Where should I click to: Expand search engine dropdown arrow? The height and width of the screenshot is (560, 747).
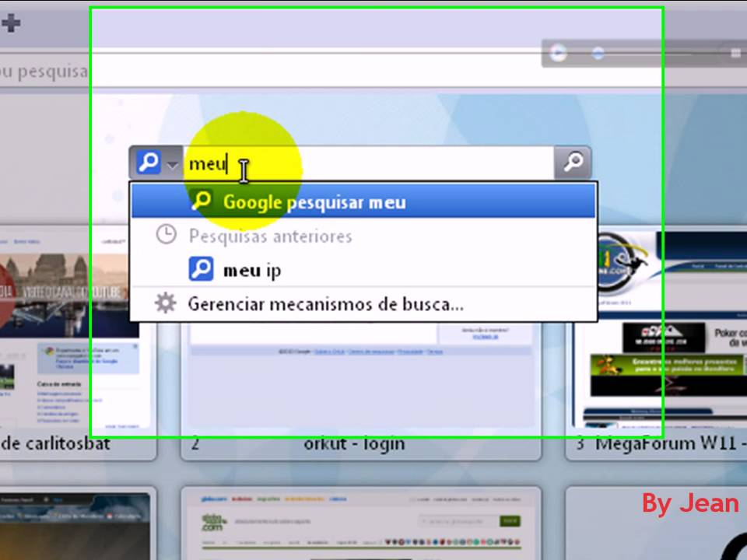pos(173,165)
